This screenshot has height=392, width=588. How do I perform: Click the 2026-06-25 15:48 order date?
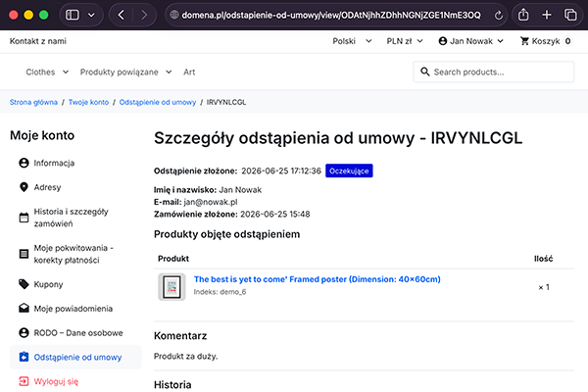274,215
